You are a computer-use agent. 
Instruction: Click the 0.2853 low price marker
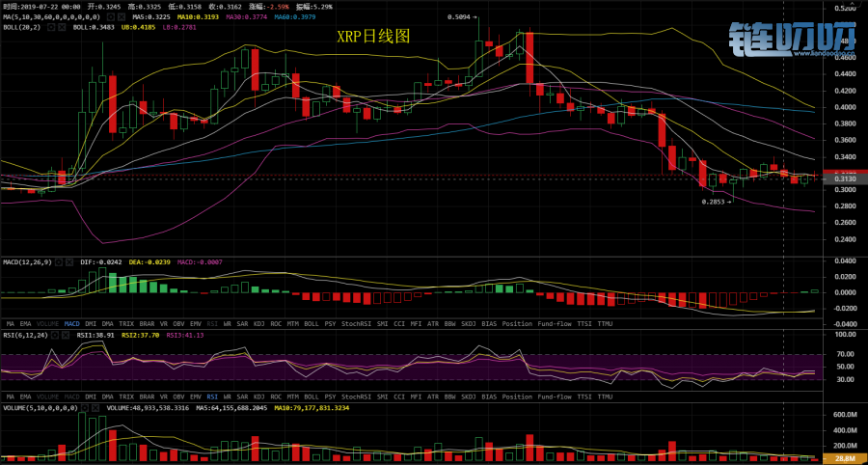[x=714, y=202]
